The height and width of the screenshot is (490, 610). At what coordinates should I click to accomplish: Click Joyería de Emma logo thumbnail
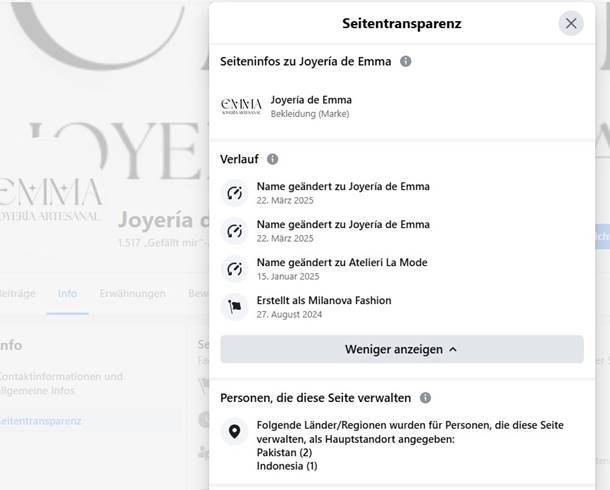[241, 106]
